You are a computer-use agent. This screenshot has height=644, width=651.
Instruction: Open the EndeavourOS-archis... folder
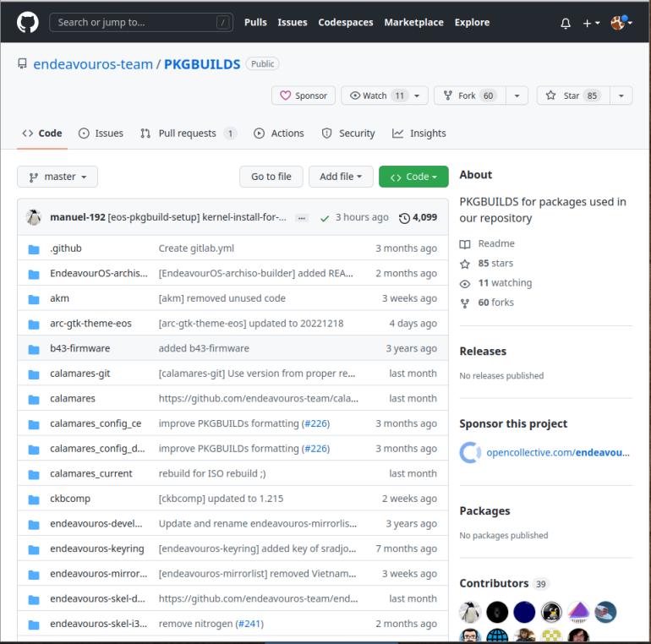[x=99, y=273]
